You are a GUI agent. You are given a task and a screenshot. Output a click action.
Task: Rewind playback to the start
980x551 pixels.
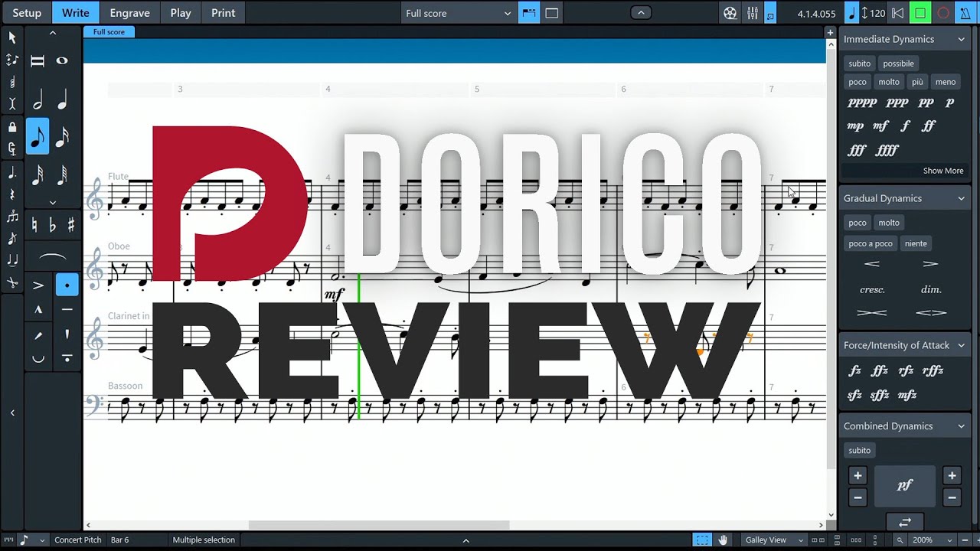[898, 13]
